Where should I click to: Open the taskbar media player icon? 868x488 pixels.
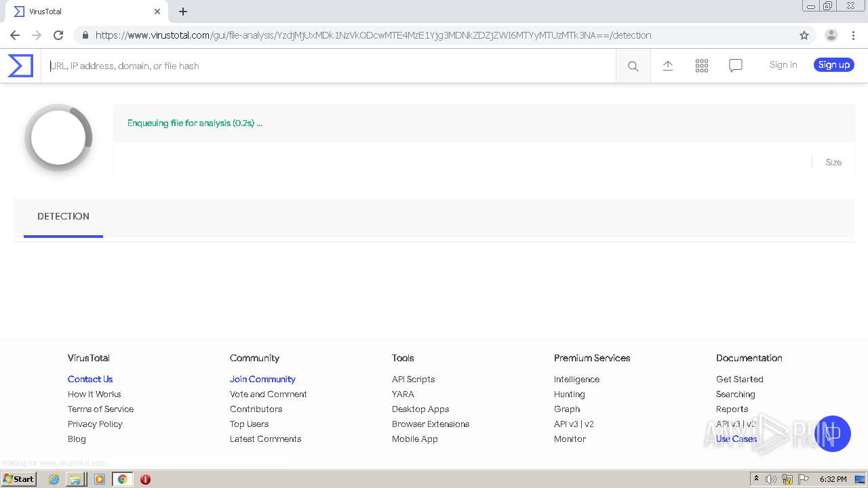(x=100, y=479)
